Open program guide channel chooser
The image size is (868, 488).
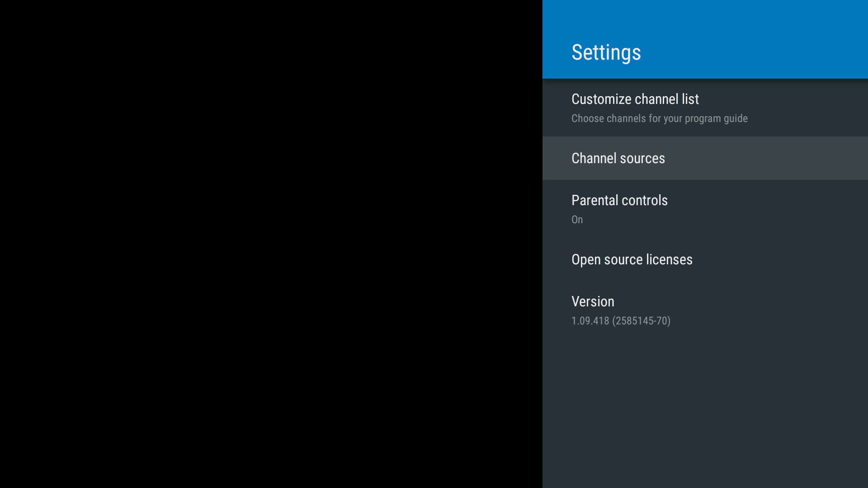(705, 107)
